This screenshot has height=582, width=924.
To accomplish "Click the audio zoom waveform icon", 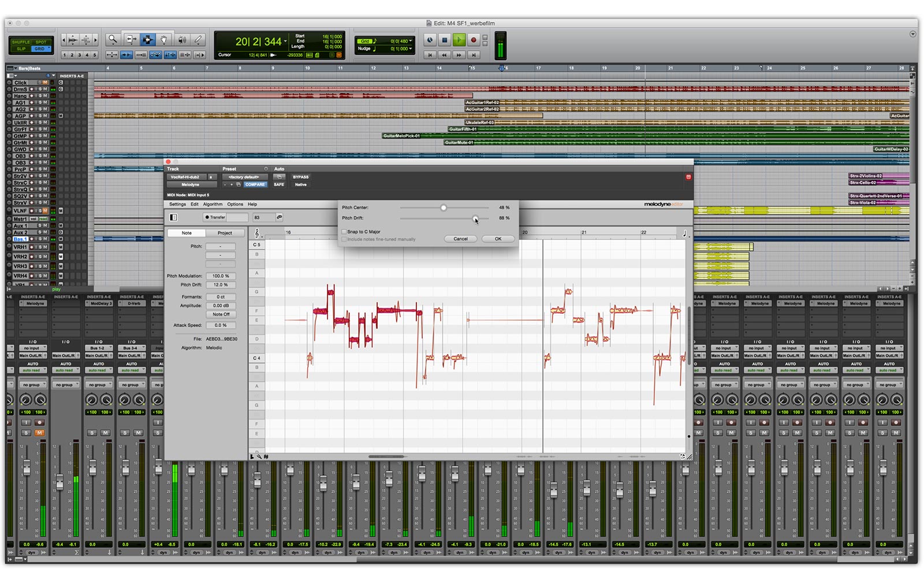I will [x=73, y=40].
